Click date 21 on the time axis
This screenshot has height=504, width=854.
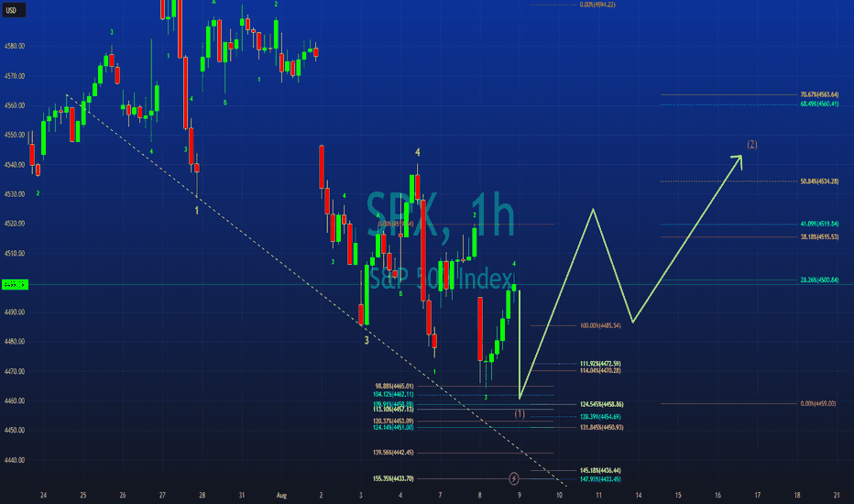tap(837, 495)
